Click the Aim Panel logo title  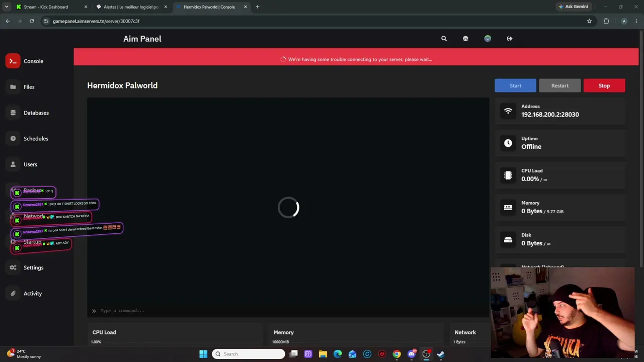point(142,39)
